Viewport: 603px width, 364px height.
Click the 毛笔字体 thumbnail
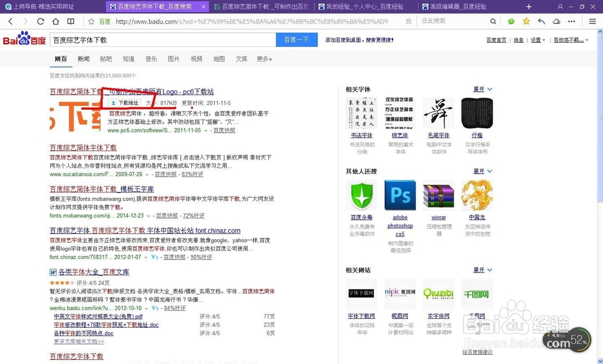[x=438, y=113]
